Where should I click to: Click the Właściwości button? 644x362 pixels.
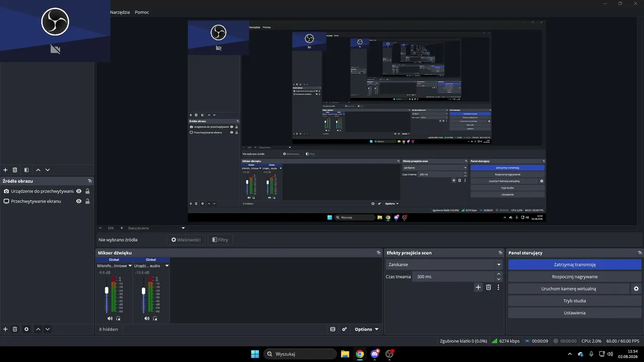[186, 240]
